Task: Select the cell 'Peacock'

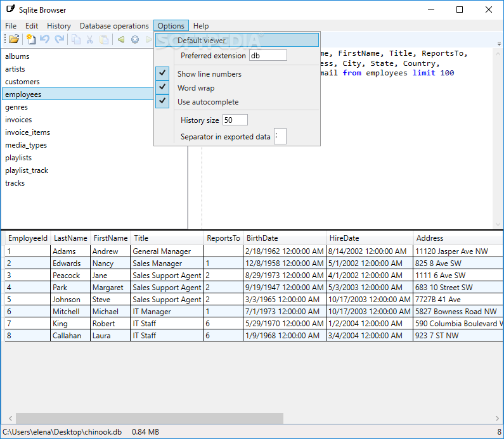Action: coord(70,275)
